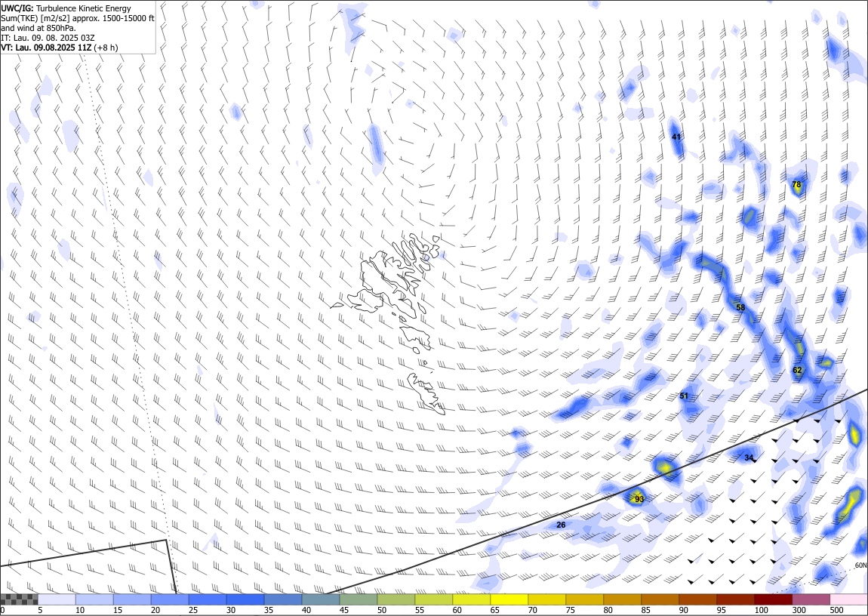Click the legend tick label '25'
This screenshot has width=868, height=616.
(x=193, y=610)
